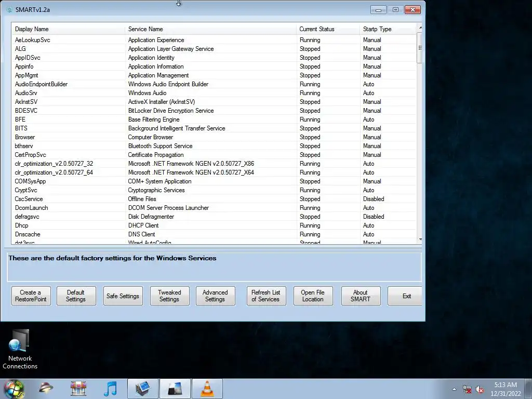Sort by Current Status column header
The width and height of the screenshot is (532, 399).
328,29
